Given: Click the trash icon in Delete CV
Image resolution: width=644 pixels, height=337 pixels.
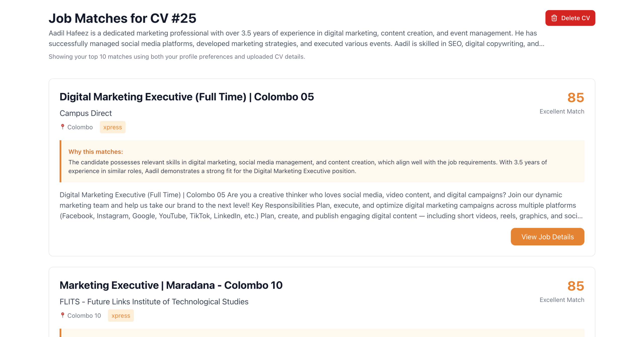Looking at the screenshot, I should pos(554,18).
